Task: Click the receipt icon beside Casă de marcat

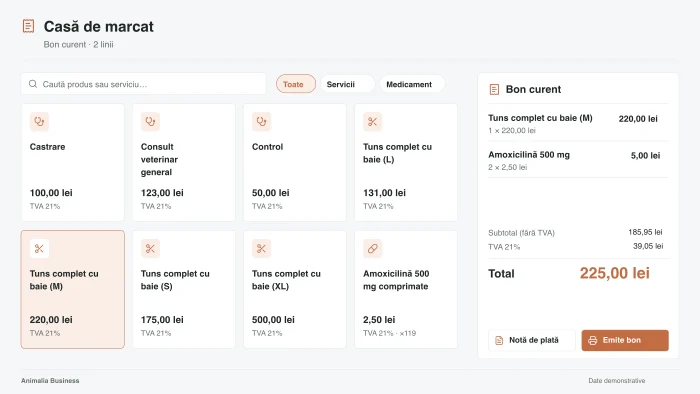Action: click(28, 26)
